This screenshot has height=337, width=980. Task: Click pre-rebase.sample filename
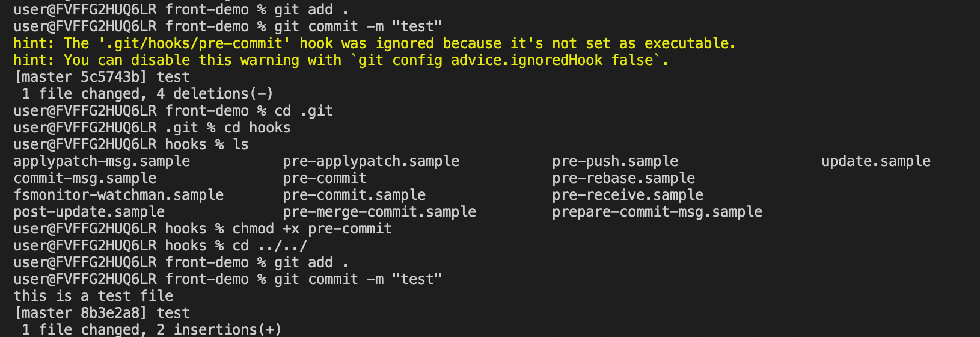point(623,178)
